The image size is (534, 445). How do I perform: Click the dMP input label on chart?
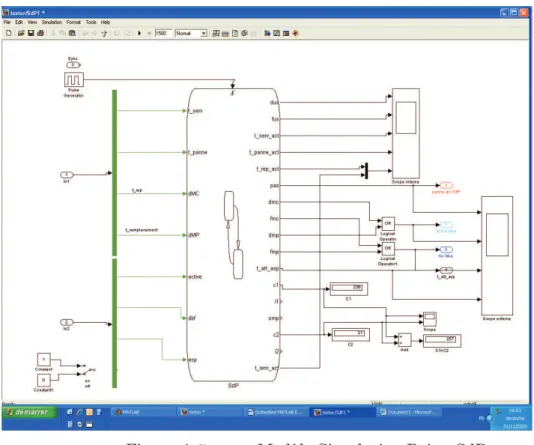[193, 235]
